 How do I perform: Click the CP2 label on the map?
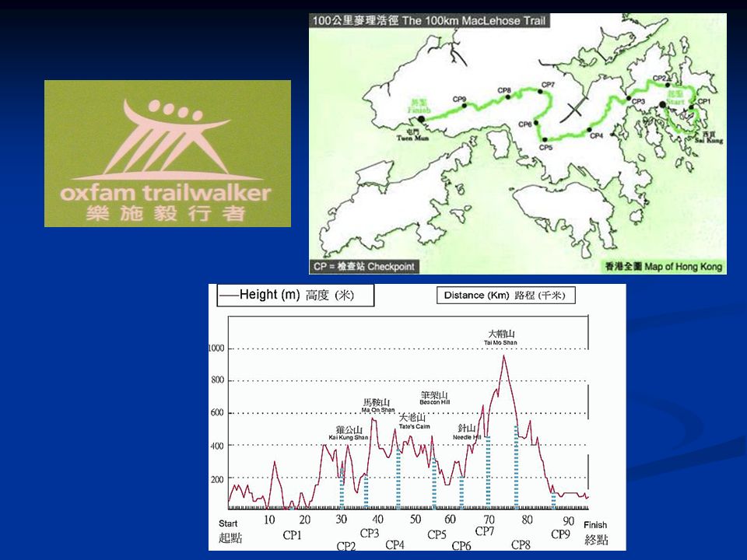click(x=659, y=78)
